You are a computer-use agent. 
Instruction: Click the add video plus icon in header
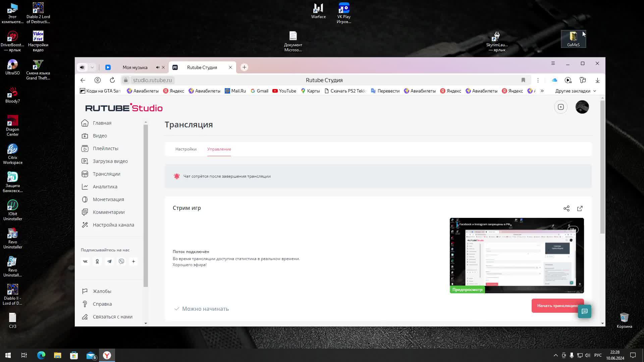(x=561, y=107)
